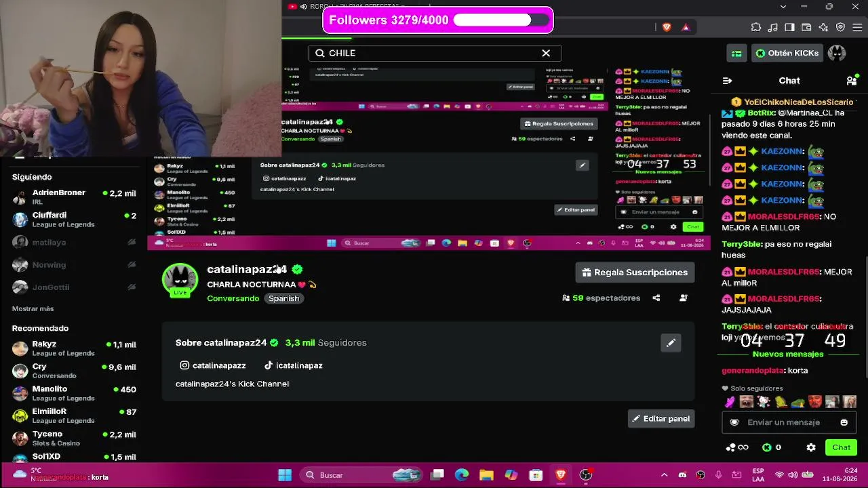
Task: Click the icon right of share
Action: point(684,298)
